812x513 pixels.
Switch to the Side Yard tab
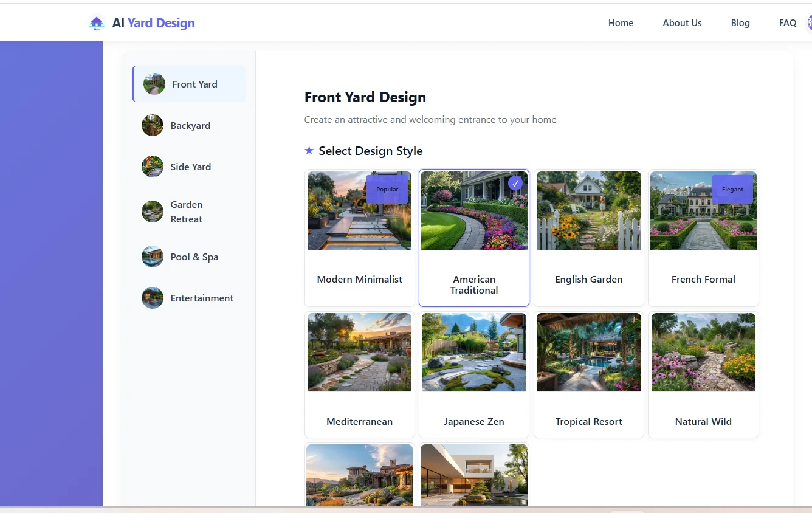click(189, 167)
